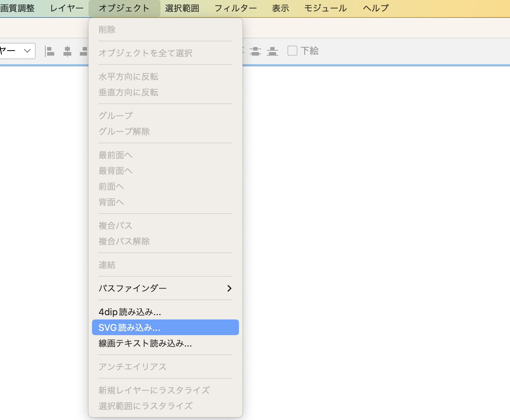
Task: Expand the パスファインダー submenu
Action: [x=165, y=288]
